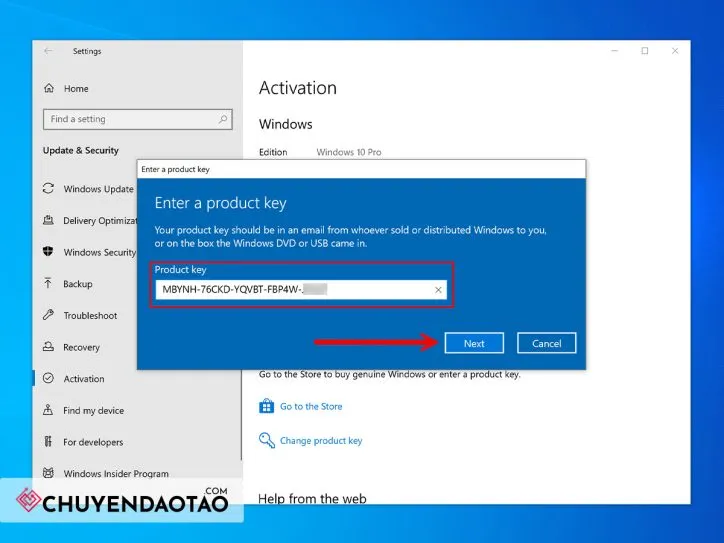
Task: Click the Next button in dialog
Action: point(474,343)
